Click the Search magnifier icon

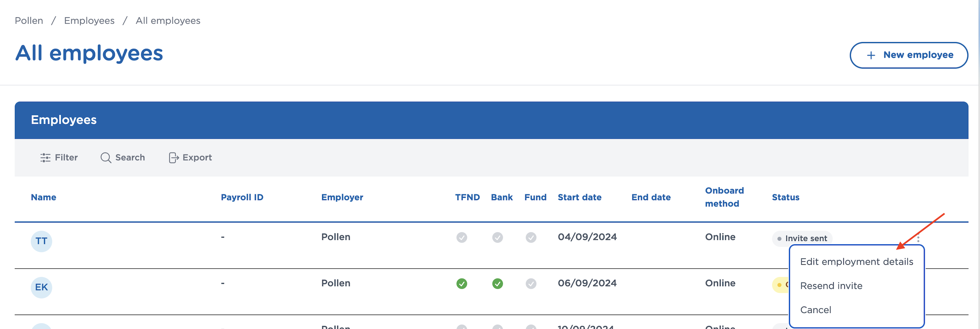point(105,158)
